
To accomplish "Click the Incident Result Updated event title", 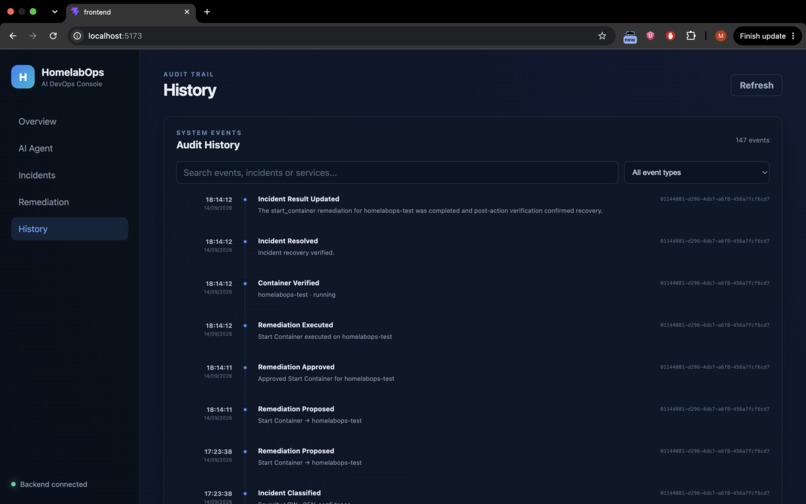I will [x=298, y=199].
